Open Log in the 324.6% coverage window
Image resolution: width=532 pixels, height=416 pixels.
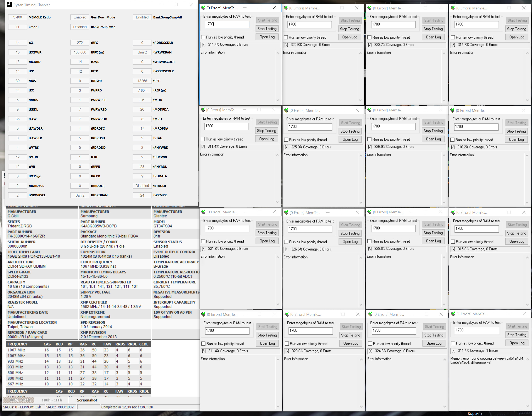(x=434, y=343)
